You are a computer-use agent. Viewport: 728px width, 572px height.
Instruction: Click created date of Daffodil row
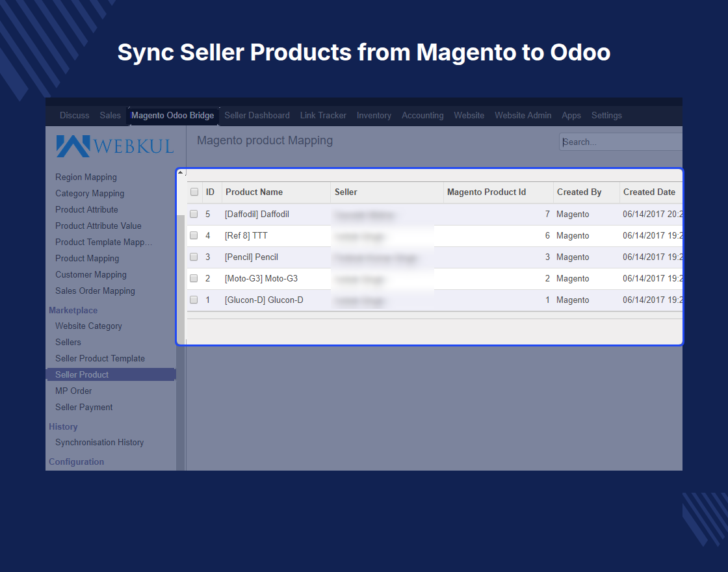pos(653,214)
